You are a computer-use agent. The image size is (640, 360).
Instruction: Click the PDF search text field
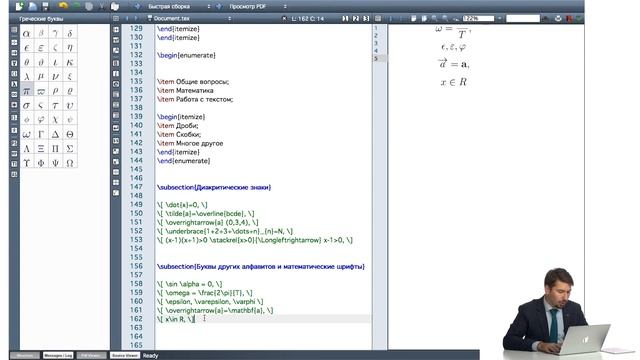point(523,18)
